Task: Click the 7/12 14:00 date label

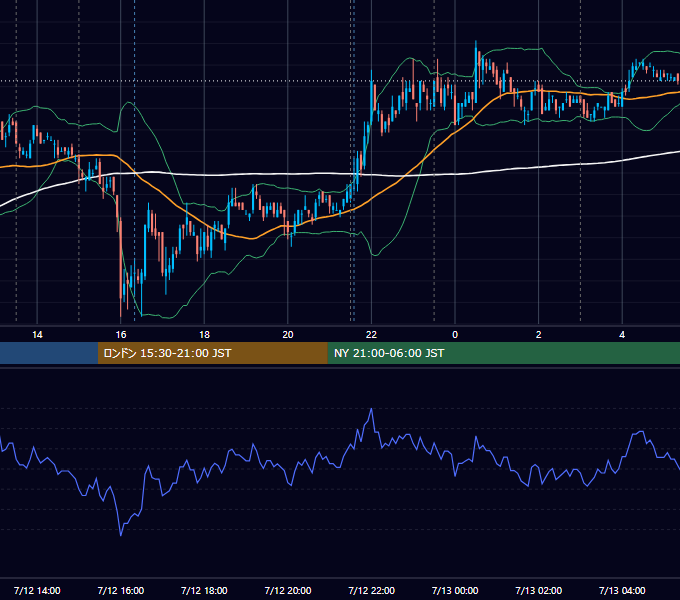Action: point(37,590)
